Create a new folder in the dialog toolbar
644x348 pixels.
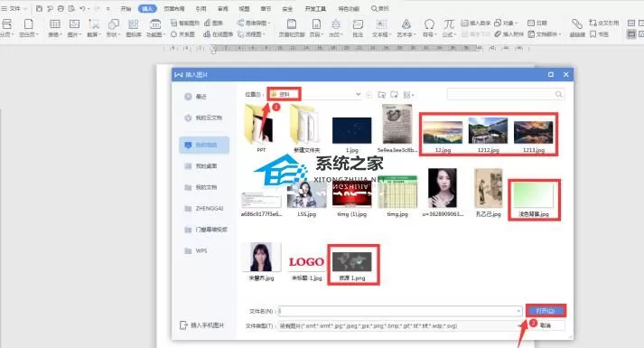click(x=395, y=95)
